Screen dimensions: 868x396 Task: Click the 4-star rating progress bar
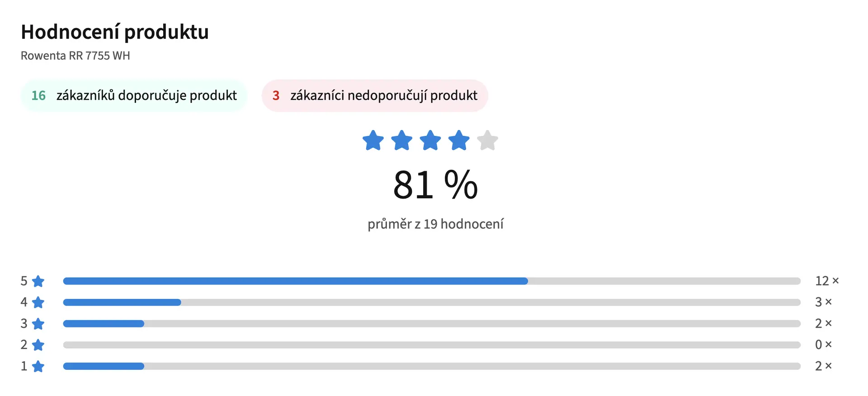[432, 303]
